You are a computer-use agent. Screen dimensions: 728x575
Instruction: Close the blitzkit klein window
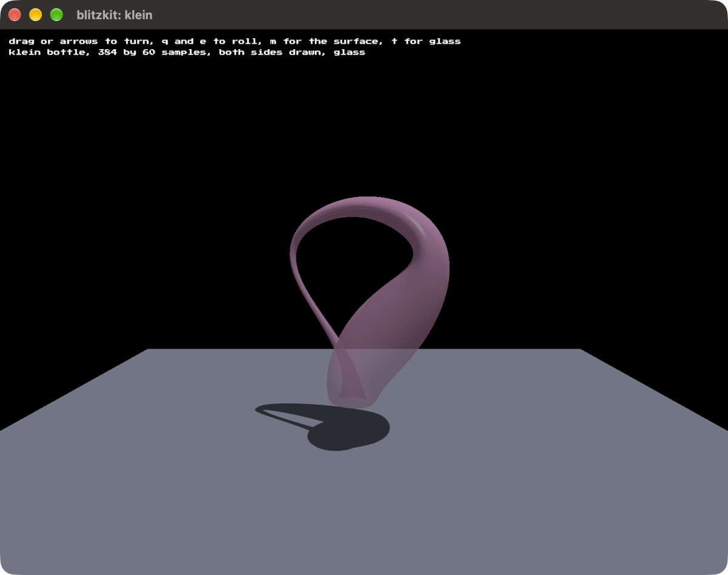[x=15, y=15]
